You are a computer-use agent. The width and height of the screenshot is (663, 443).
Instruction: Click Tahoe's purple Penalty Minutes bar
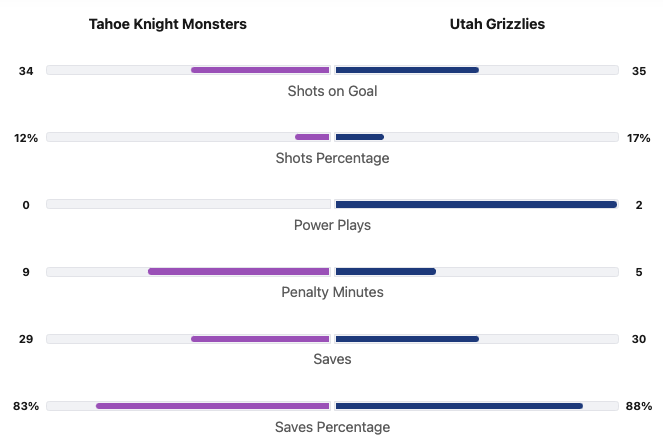239,271
